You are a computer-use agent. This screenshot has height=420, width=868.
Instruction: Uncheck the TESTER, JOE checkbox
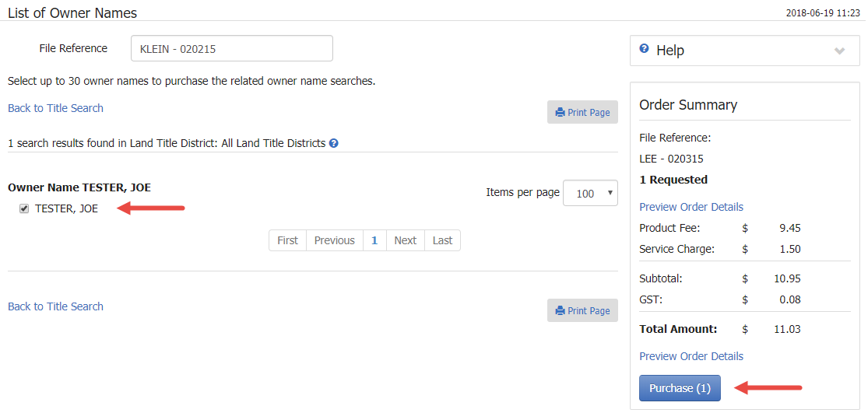point(24,208)
